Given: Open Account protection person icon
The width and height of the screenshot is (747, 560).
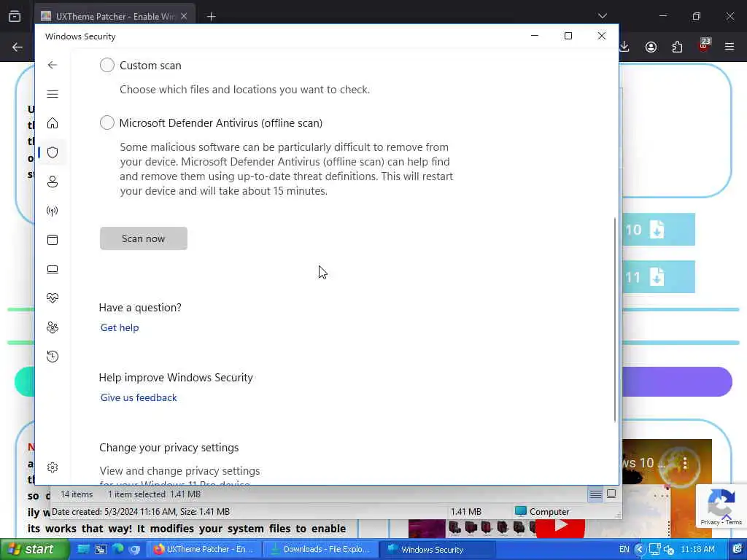Looking at the screenshot, I should pos(53,182).
